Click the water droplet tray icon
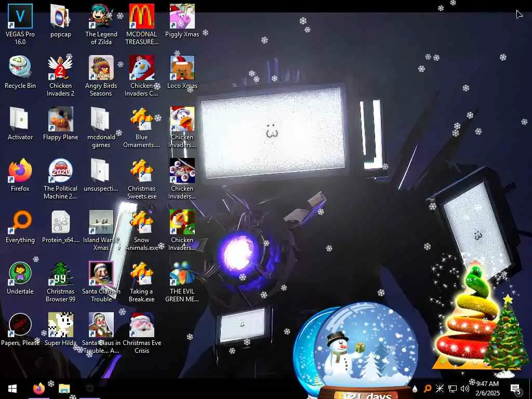 415,389
